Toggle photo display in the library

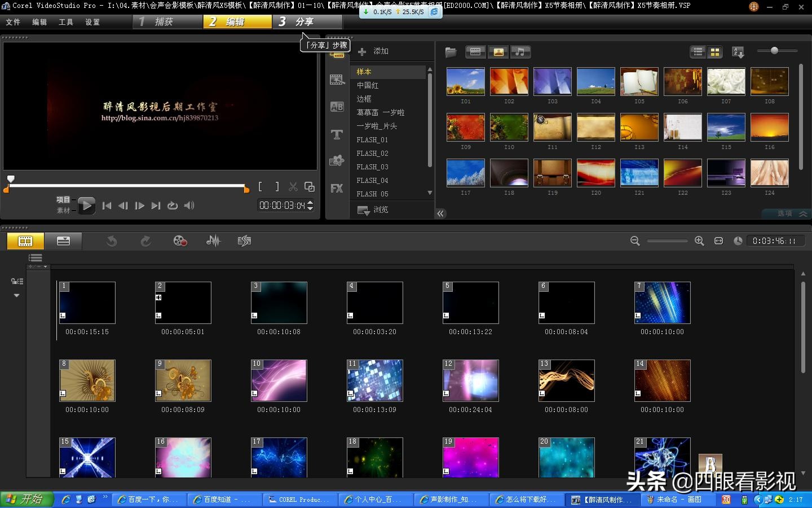pyautogui.click(x=498, y=52)
